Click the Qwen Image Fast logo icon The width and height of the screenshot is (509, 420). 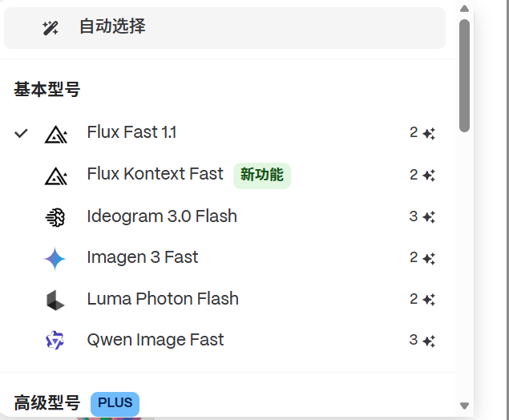click(55, 341)
